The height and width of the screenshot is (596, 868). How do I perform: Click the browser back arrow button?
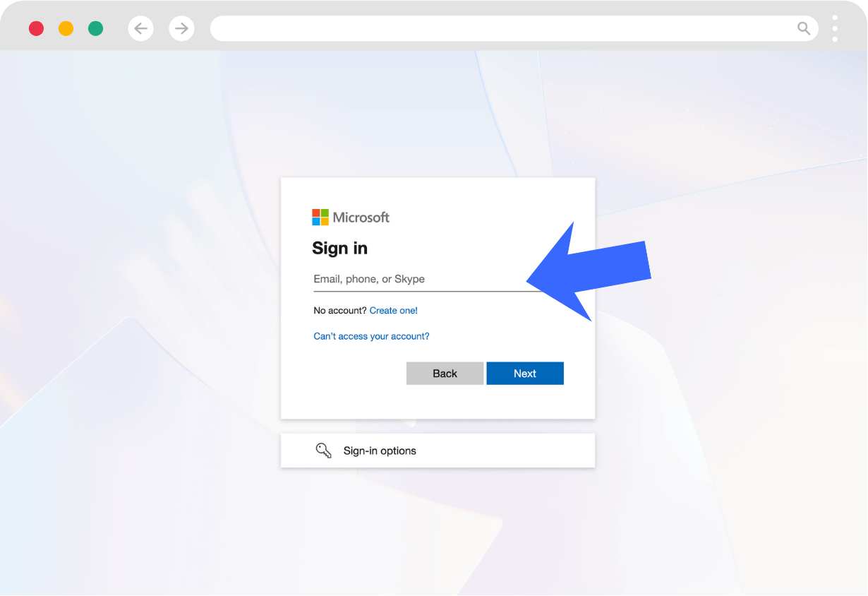(141, 28)
